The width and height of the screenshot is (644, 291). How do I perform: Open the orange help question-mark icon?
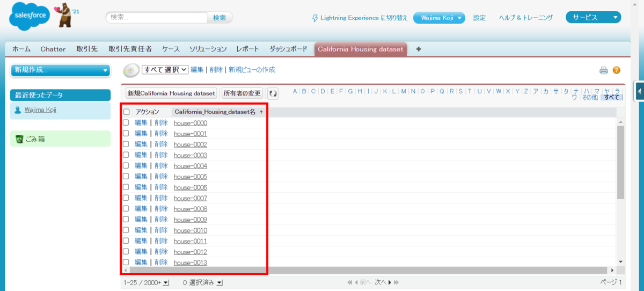(x=616, y=70)
